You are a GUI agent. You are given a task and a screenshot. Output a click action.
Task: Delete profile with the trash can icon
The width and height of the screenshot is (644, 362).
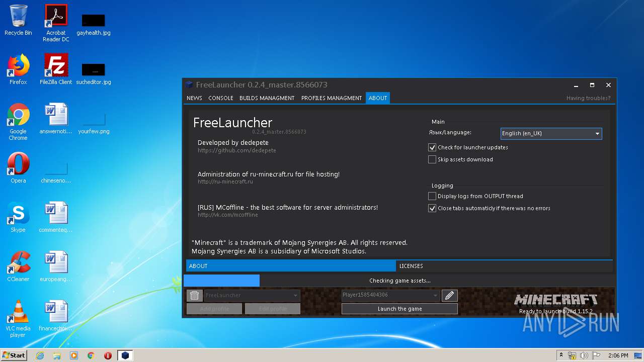pyautogui.click(x=194, y=296)
